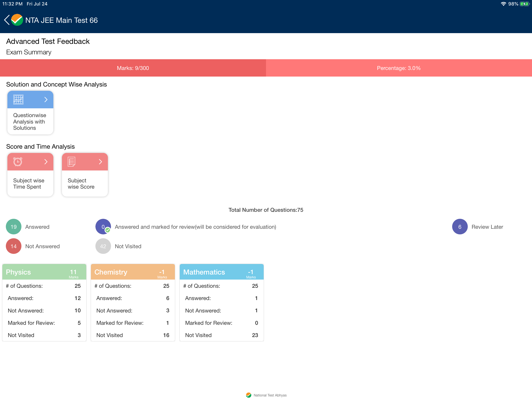Screen dimensions: 532x399
Task: Tap the Wi-Fi icon in status bar
Action: point(503,4)
